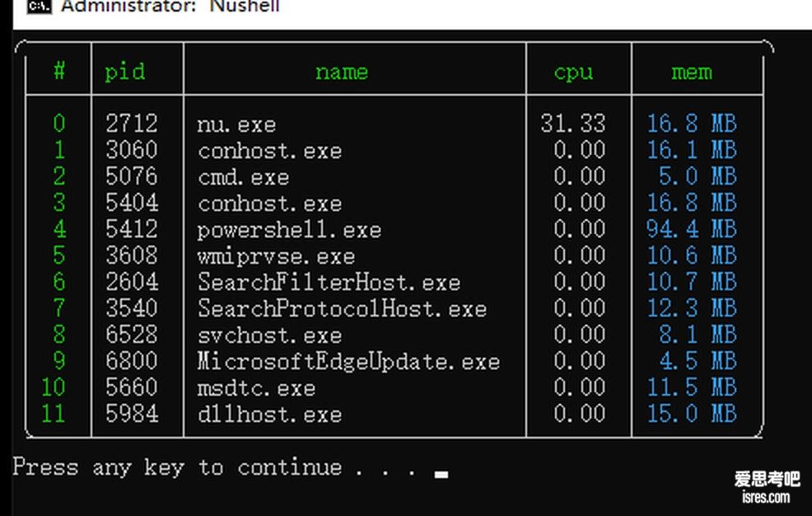
Task: Select the powershell.exe process name
Action: tap(290, 230)
